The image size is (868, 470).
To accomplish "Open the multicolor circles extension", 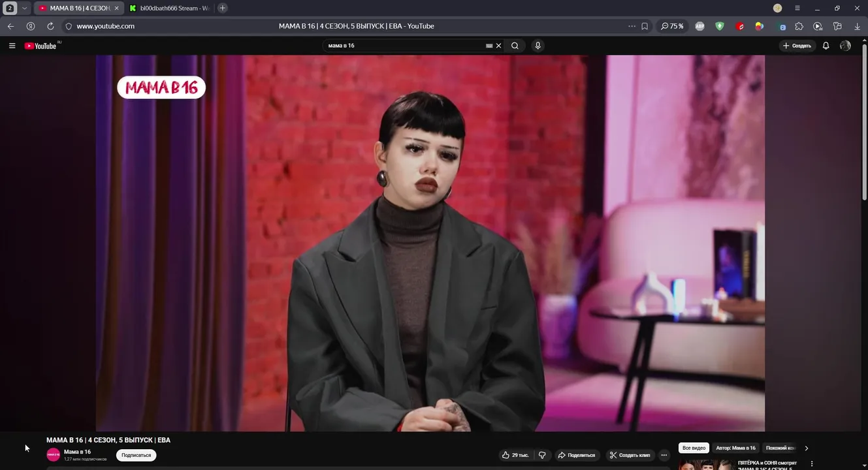I will pyautogui.click(x=760, y=26).
